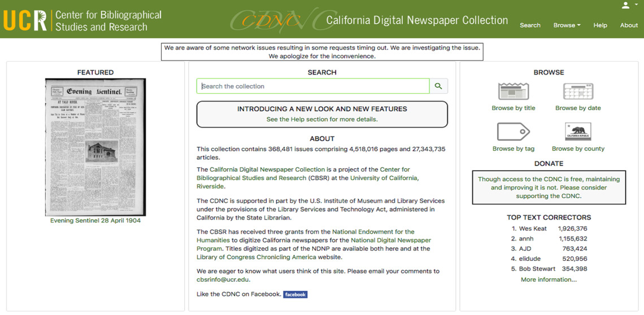
Task: Click the Browse by tag text link
Action: (514, 148)
